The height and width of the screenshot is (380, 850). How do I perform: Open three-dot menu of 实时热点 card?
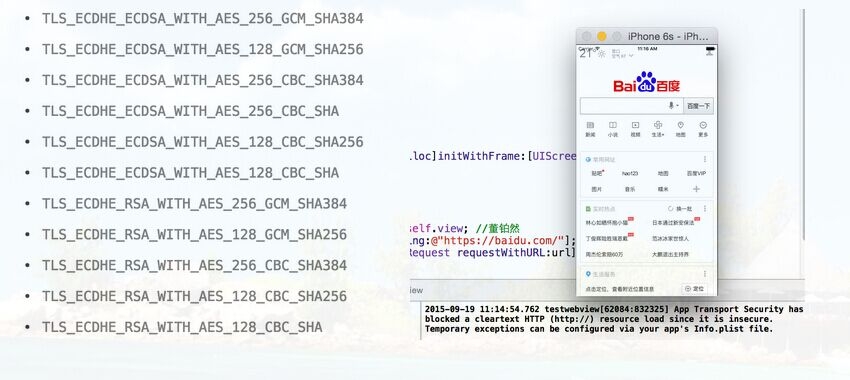point(705,209)
